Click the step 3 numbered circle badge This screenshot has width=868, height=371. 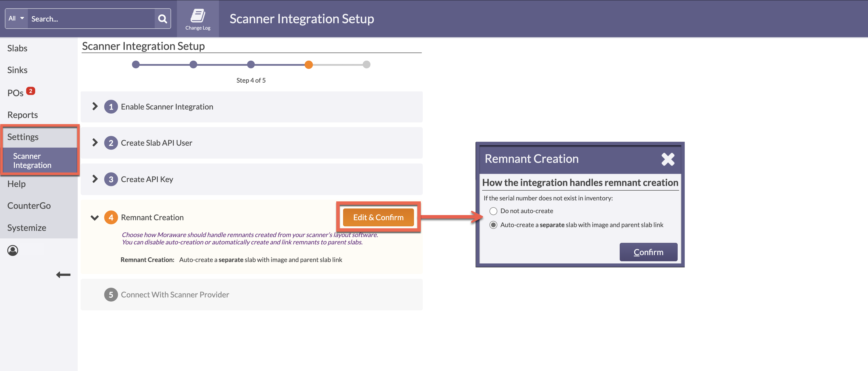tap(111, 179)
